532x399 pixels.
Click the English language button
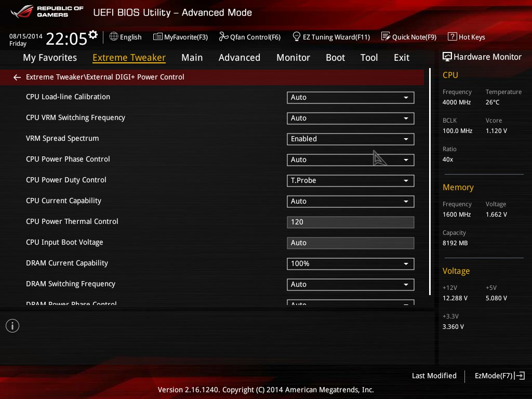coord(126,37)
